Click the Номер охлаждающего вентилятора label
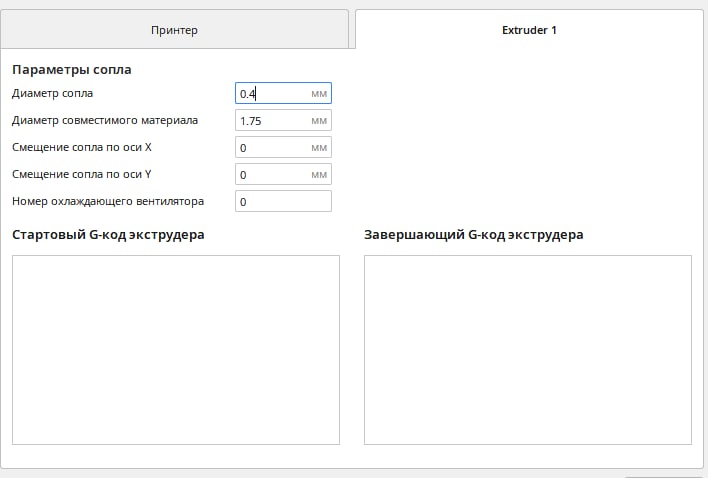The height and width of the screenshot is (478, 708). 108,201
